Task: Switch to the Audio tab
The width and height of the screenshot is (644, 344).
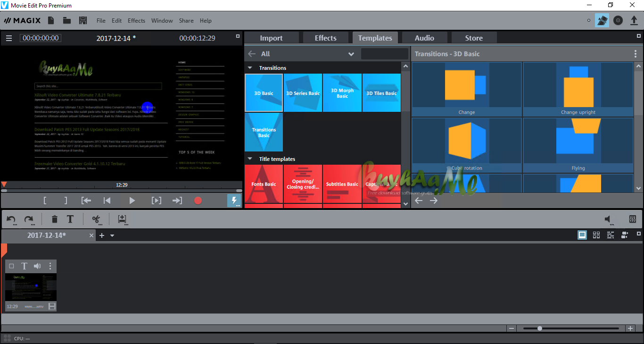Action: tap(424, 38)
